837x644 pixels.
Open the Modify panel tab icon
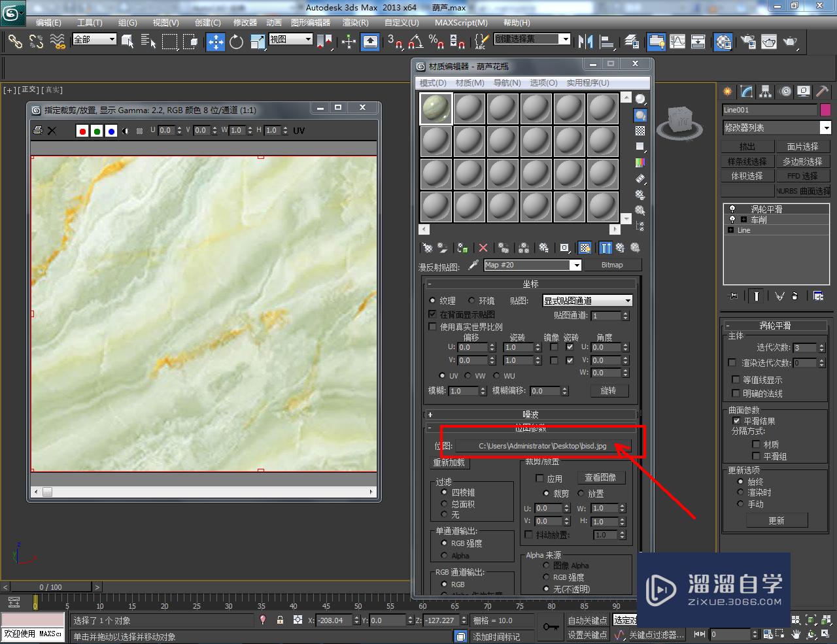coord(746,92)
